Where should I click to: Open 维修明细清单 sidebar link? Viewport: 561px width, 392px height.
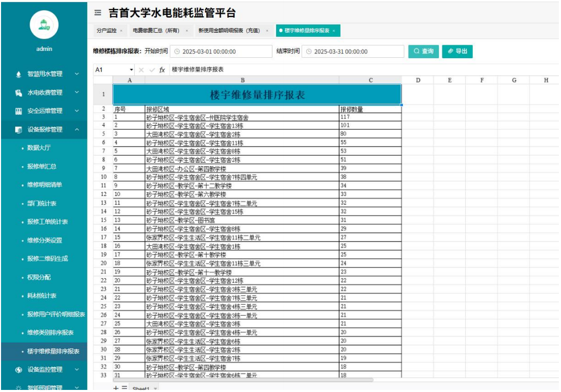[x=44, y=185]
